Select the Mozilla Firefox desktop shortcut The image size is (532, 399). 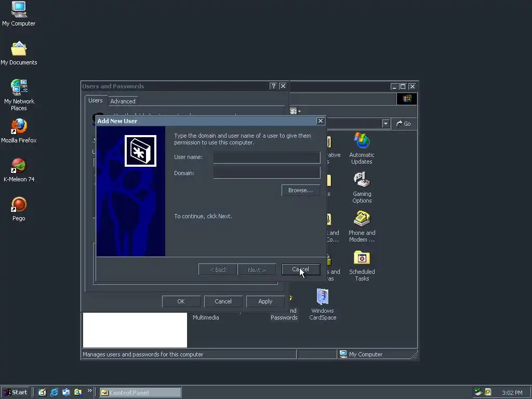(x=19, y=131)
